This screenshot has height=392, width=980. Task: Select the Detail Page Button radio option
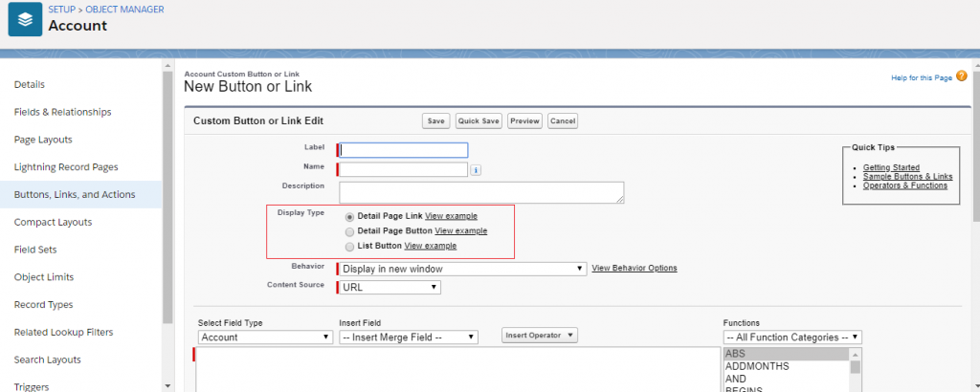(349, 231)
